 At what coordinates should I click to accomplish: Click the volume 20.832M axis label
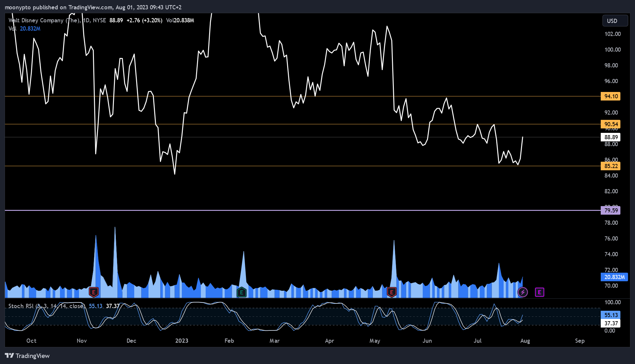pyautogui.click(x=614, y=277)
